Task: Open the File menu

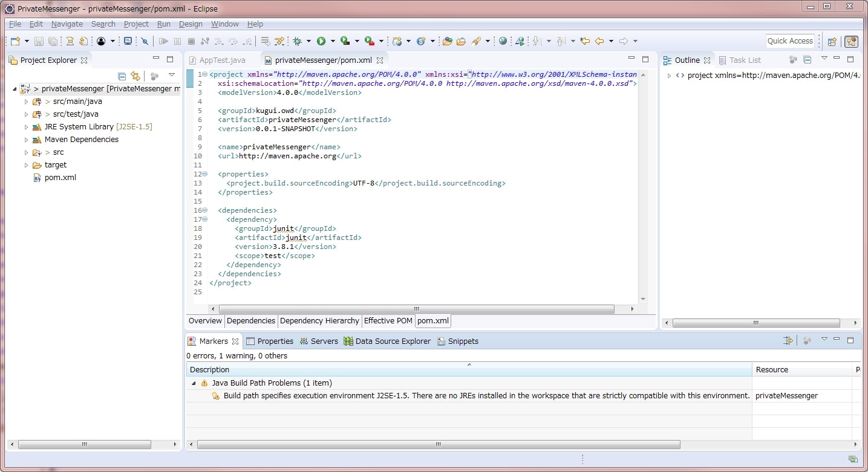Action: click(15, 24)
